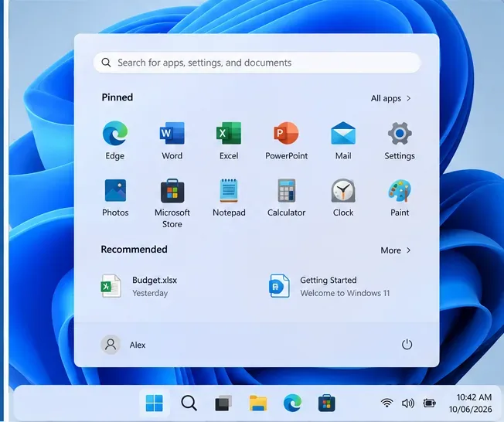Click the volume speaker tray icon
This screenshot has width=504, height=422.
tap(408, 403)
